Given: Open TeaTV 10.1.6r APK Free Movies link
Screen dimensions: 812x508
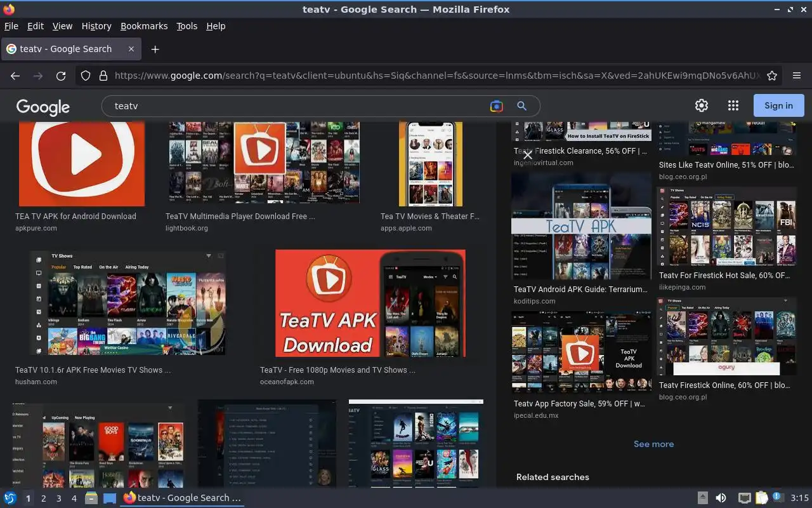Looking at the screenshot, I should click(x=93, y=370).
